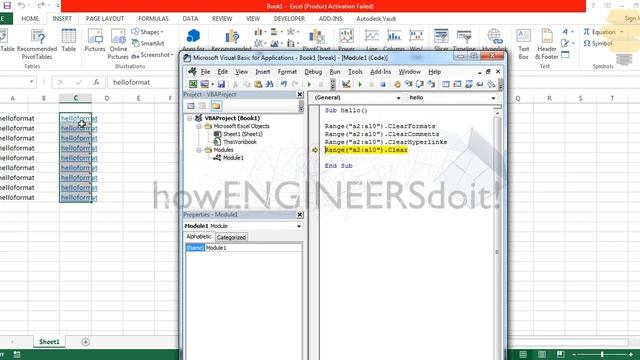This screenshot has width=640, height=360.
Task: Click Step Into icon in Debug toolbar
Action: 409,84
